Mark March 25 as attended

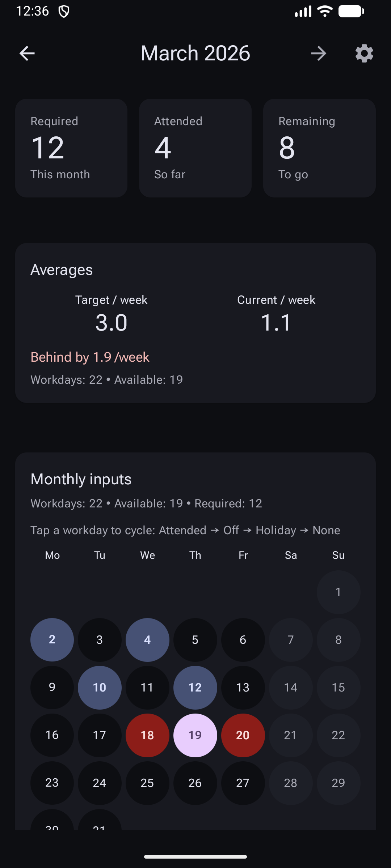coord(147,783)
